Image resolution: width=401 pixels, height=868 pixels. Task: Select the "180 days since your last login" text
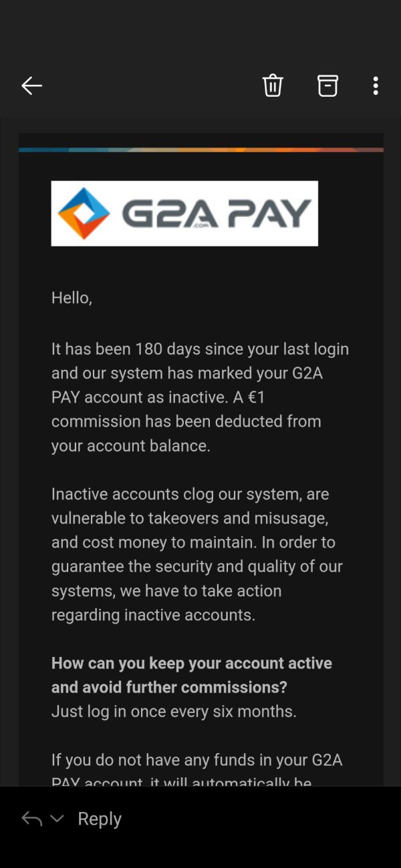coord(242,349)
